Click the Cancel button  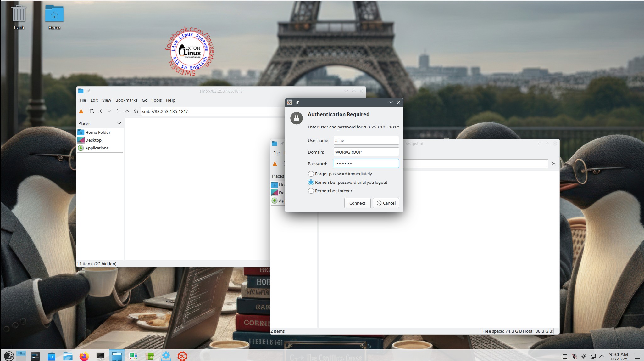pos(386,203)
